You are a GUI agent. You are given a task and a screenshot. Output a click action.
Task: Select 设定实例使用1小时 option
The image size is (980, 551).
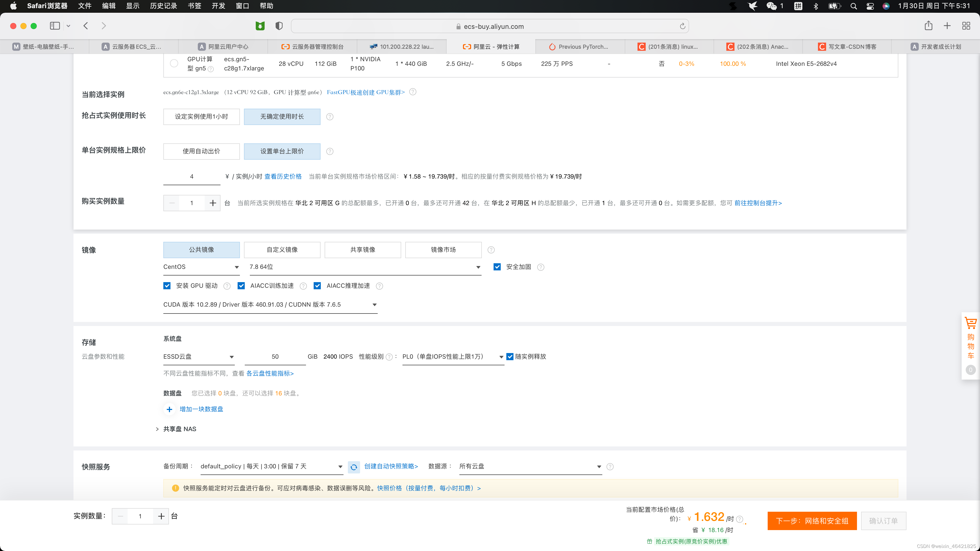pyautogui.click(x=201, y=117)
